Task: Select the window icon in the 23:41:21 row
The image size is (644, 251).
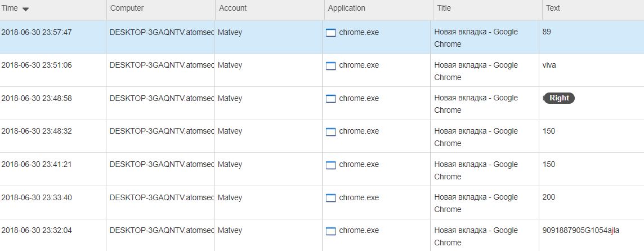Action: (331, 165)
